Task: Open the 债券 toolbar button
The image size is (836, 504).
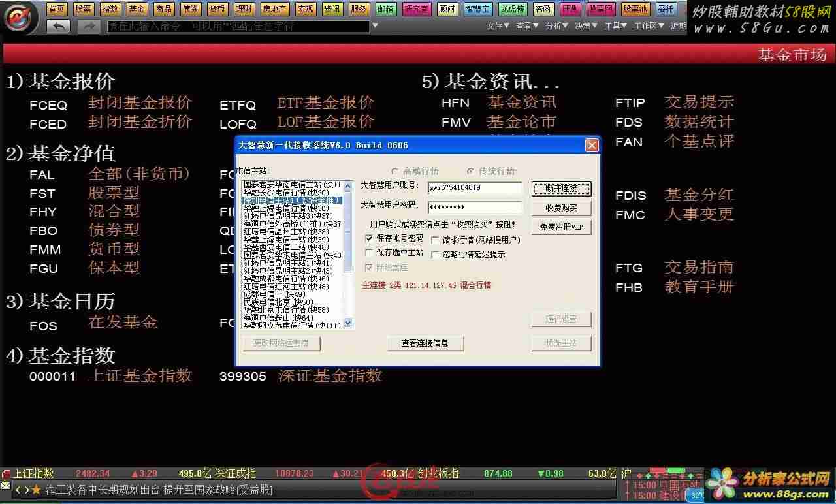Action: pyautogui.click(x=190, y=9)
